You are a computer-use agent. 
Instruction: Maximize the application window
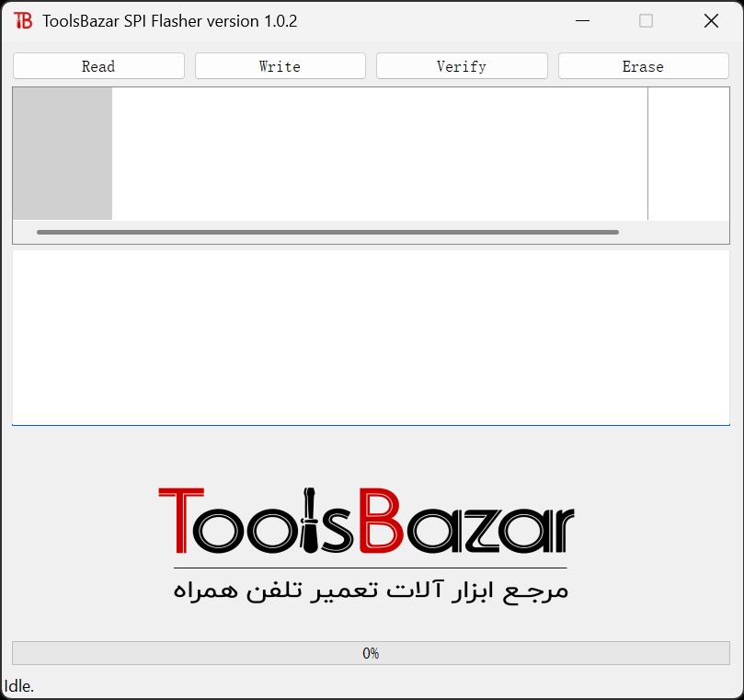(644, 19)
